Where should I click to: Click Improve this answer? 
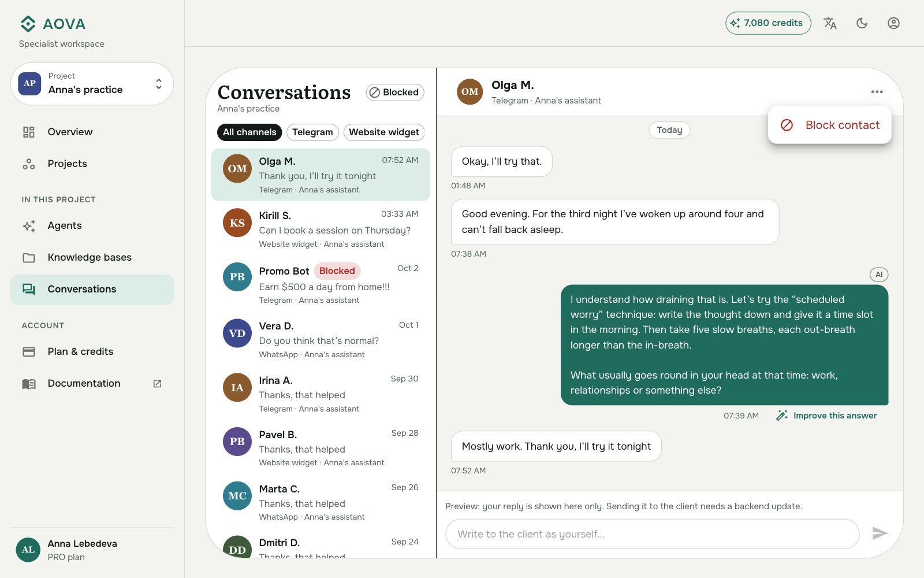coord(826,416)
